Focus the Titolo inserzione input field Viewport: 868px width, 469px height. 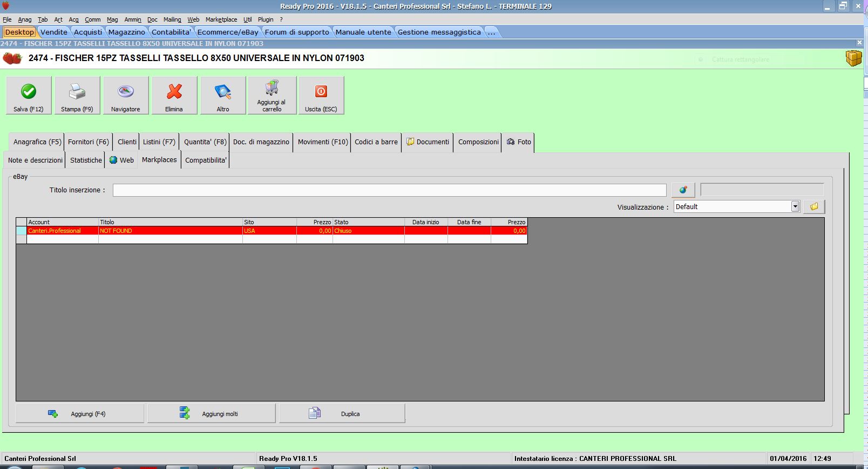389,190
